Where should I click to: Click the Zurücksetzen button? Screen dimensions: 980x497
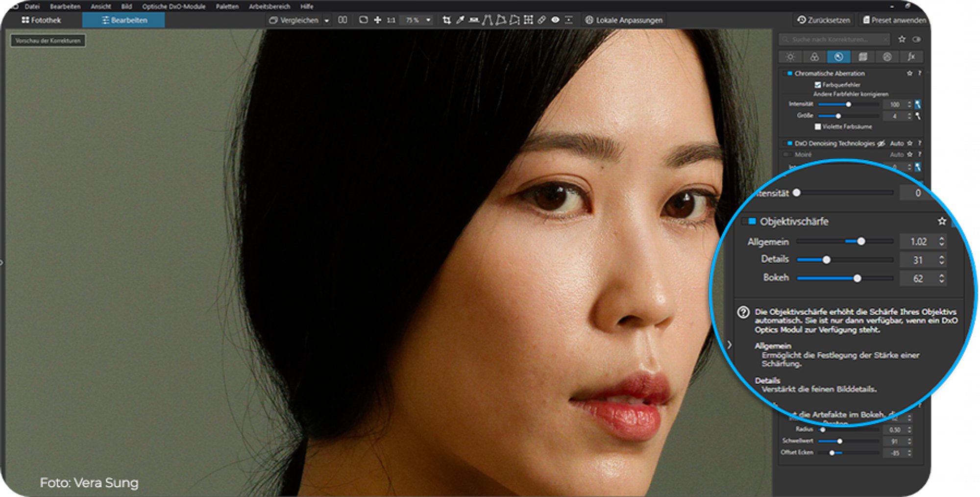824,20
